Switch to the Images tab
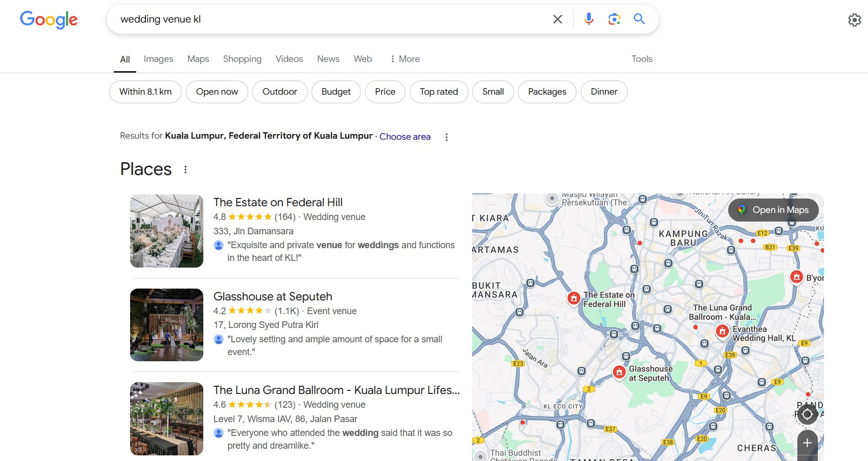Viewport: 868px width, 461px height. 158,59
